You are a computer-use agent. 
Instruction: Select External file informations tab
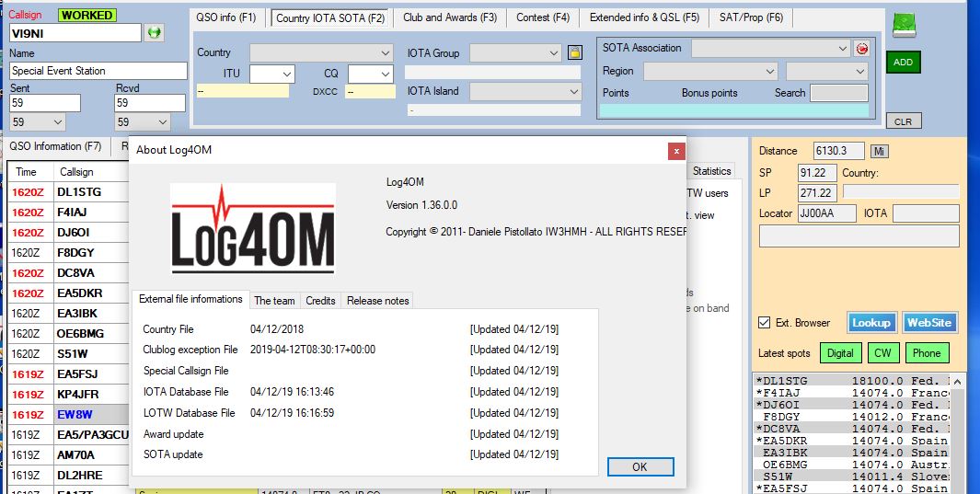pyautogui.click(x=190, y=299)
